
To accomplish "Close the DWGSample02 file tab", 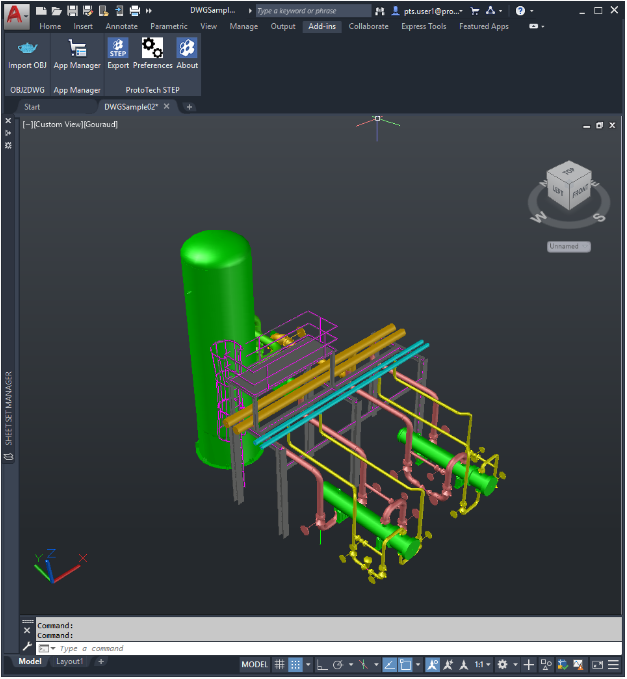I will [x=167, y=107].
